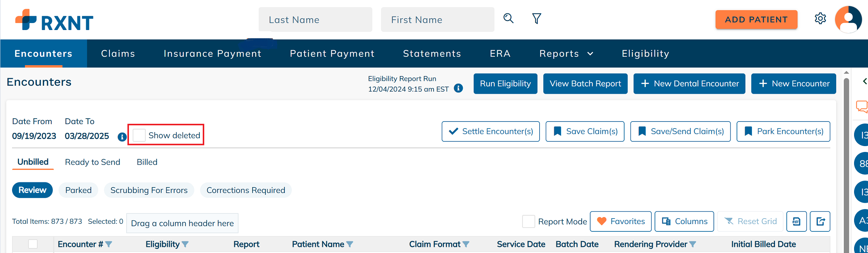This screenshot has width=868, height=253.
Task: Click the Run Eligibility button
Action: click(x=505, y=83)
